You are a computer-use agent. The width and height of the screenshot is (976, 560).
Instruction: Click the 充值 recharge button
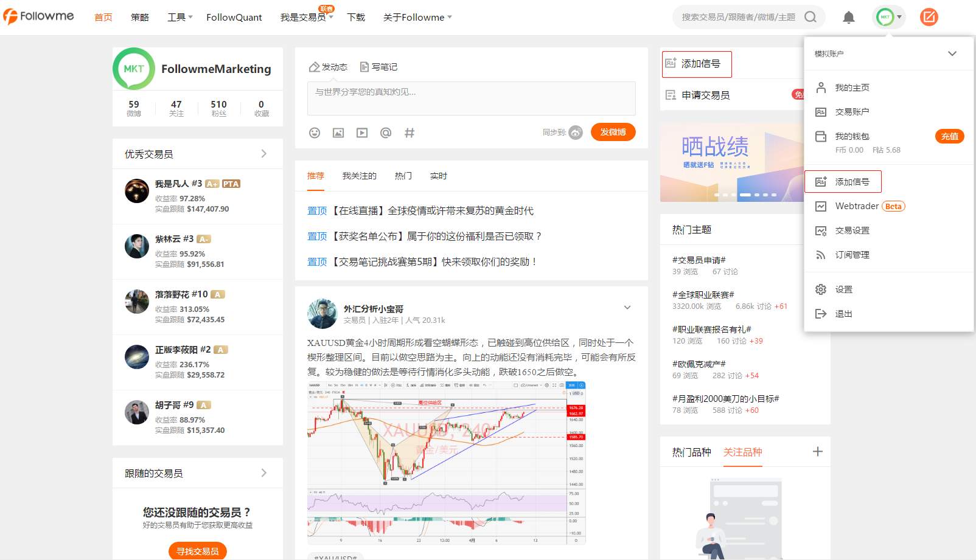950,136
